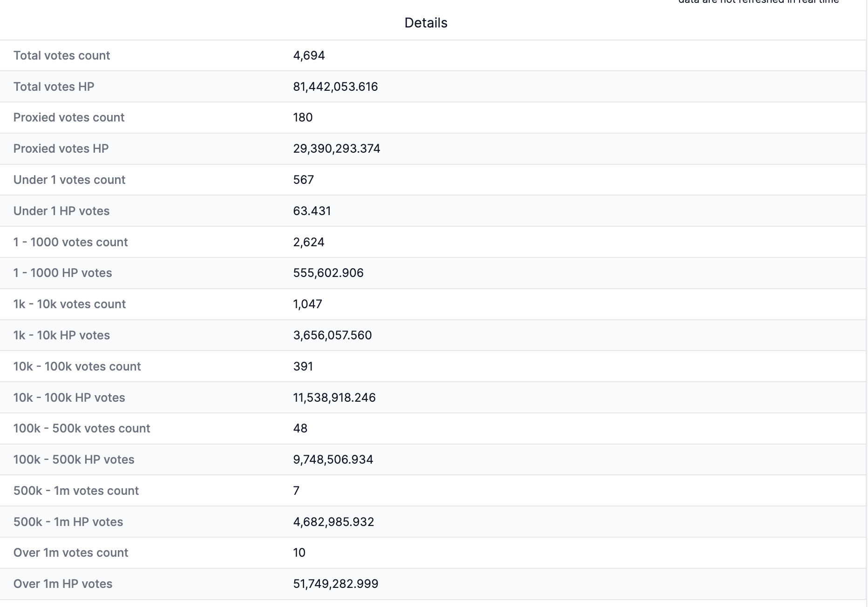Click the Total votes count label
The width and height of the screenshot is (868, 607).
pos(61,55)
